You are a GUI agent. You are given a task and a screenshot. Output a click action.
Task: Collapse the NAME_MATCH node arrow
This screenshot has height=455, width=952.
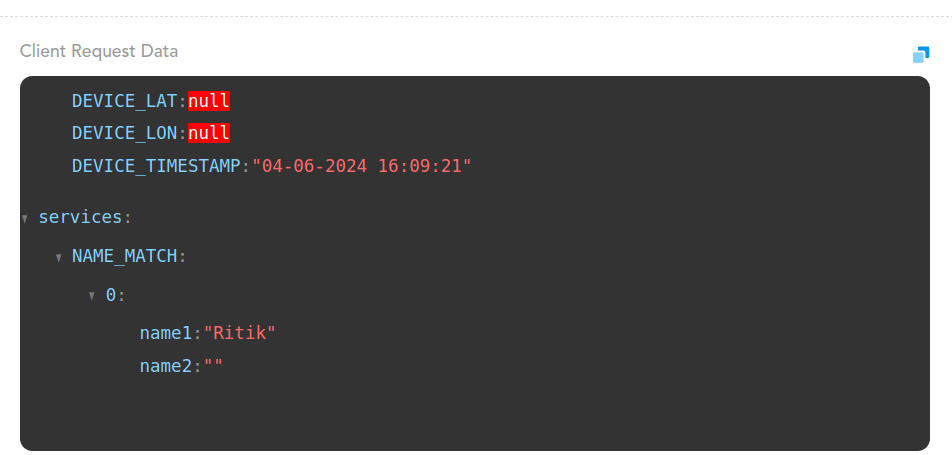pyautogui.click(x=59, y=258)
